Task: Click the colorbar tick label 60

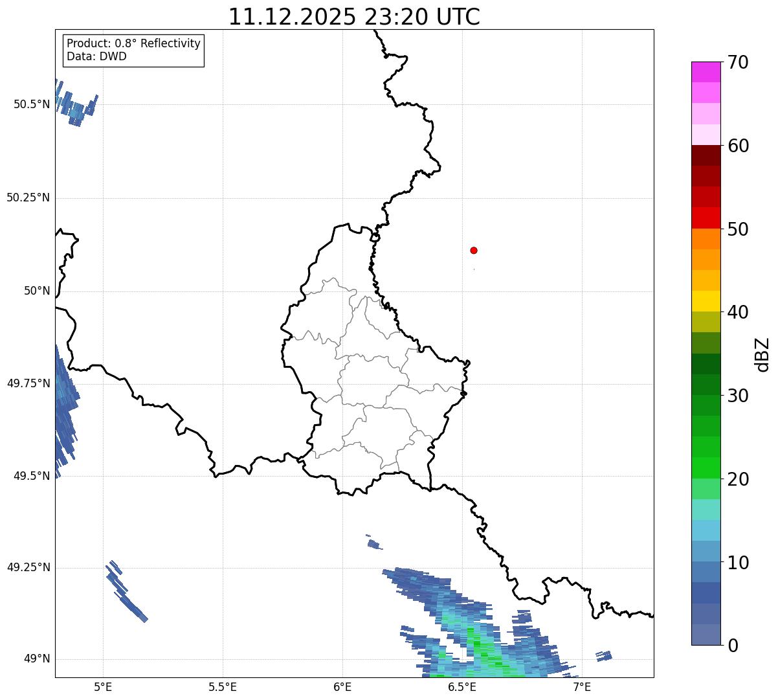Action: [x=738, y=146]
